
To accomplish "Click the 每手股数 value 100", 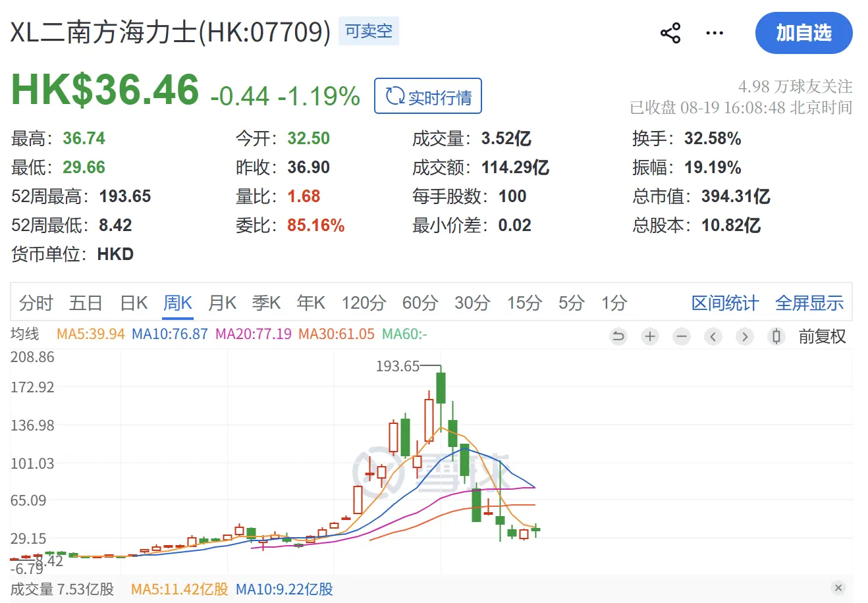I will tap(512, 196).
